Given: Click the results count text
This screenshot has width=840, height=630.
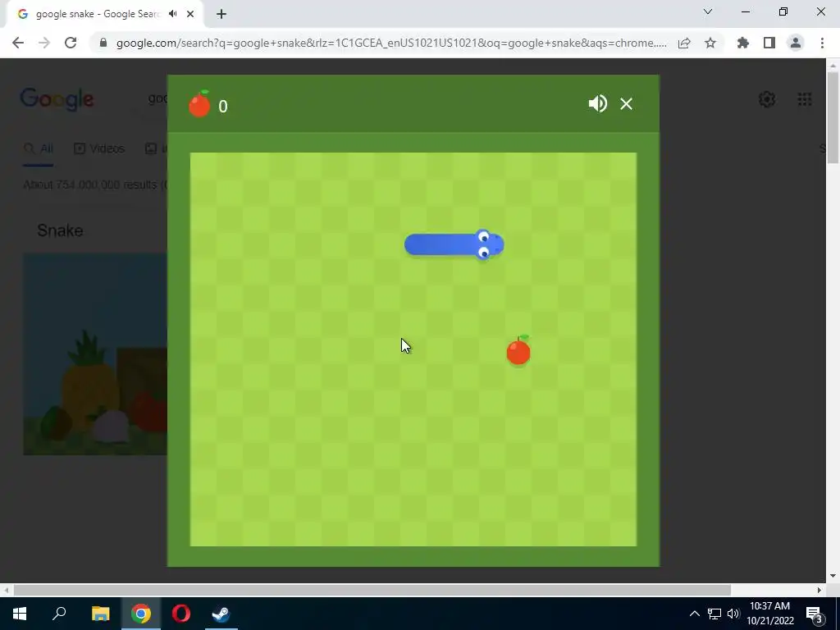Looking at the screenshot, I should click(x=95, y=185).
